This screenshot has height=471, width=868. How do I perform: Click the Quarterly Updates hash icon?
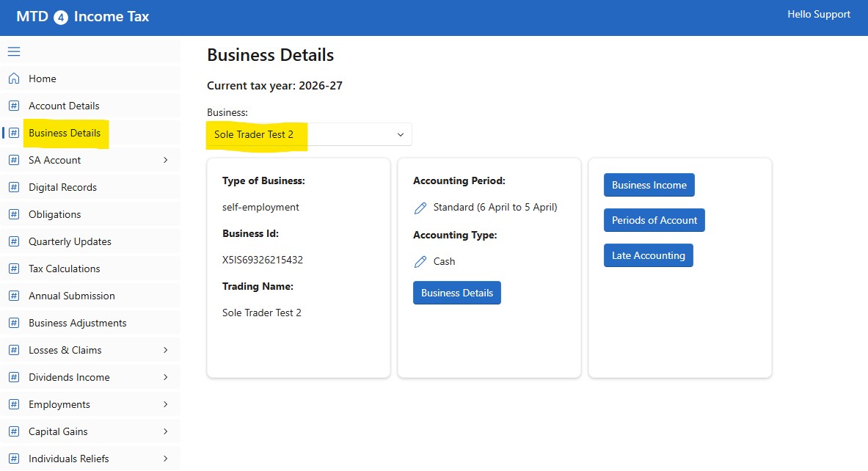14,241
